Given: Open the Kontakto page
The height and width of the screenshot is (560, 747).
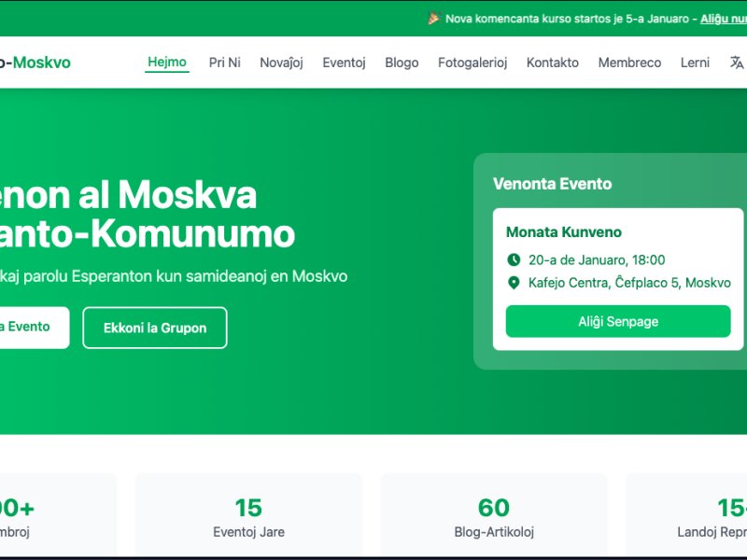Looking at the screenshot, I should pos(553,63).
